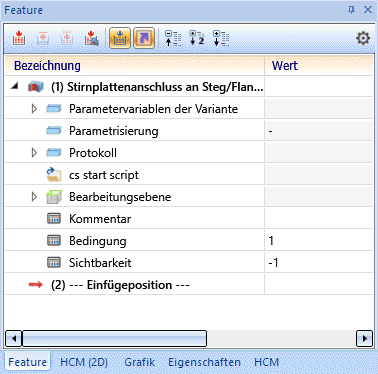Screen dimensions: 378x374
Task: Select the cs start script entry
Action: [104, 175]
